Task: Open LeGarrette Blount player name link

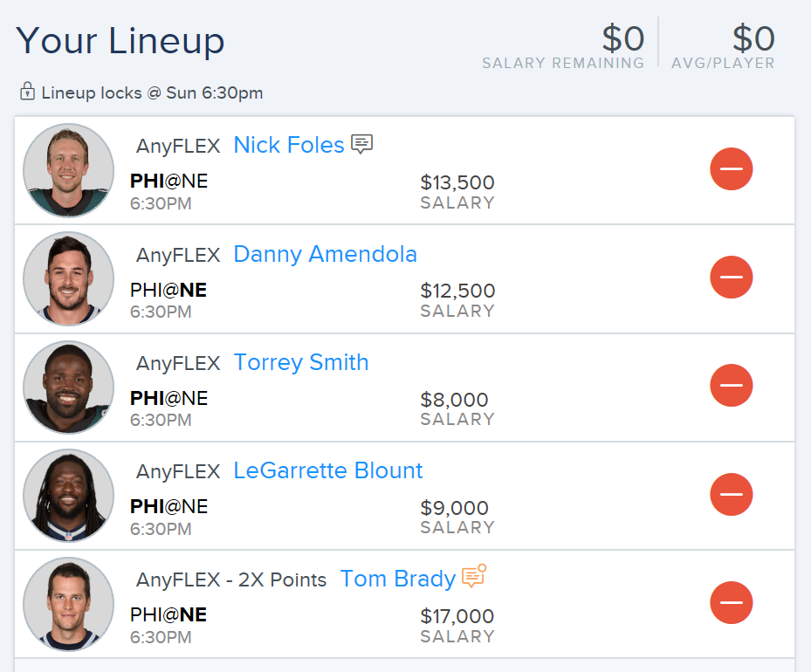Action: click(x=328, y=470)
